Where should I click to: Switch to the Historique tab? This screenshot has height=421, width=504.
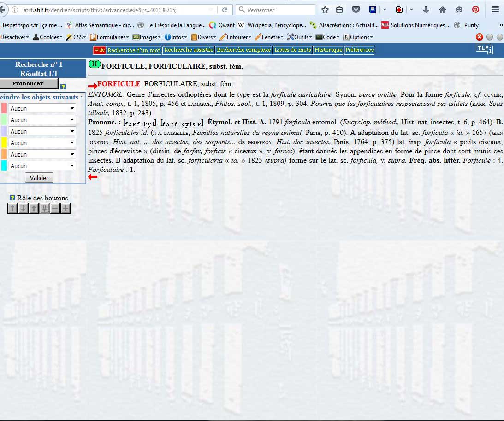point(328,50)
